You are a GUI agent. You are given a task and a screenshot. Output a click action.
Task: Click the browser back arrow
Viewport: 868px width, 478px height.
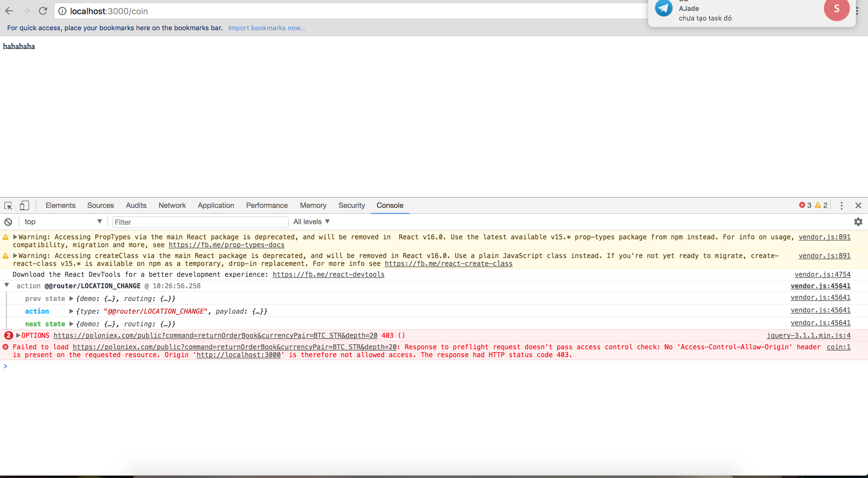point(9,11)
